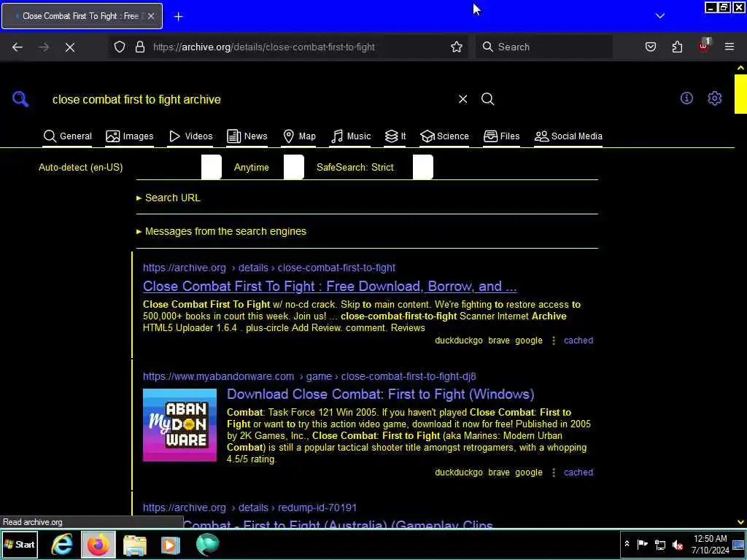Click the search query input field
The width and height of the screenshot is (747, 560).
coord(250,99)
